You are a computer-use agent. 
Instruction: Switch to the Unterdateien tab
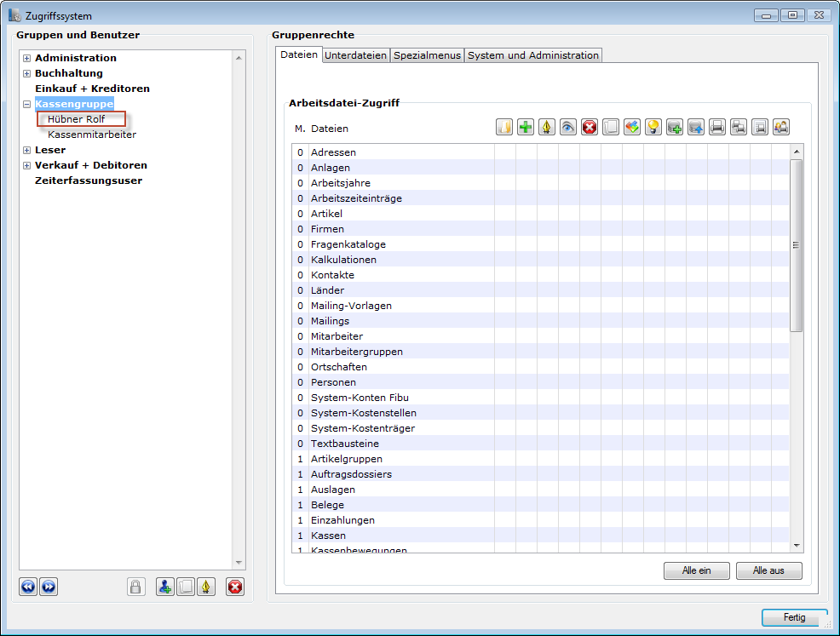tap(356, 55)
